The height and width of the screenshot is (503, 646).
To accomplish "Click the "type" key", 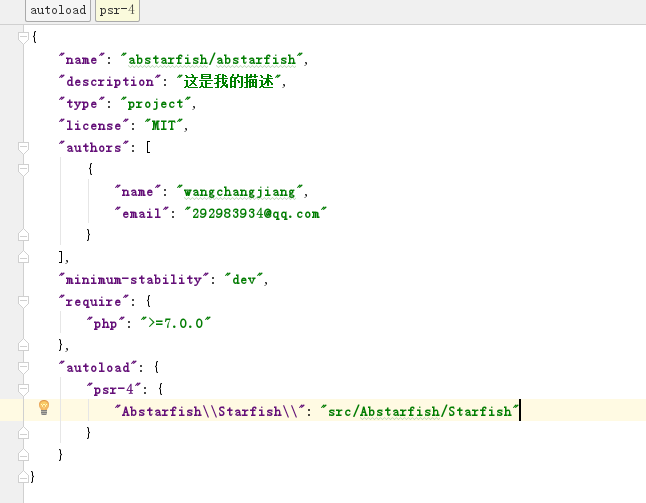I will (82, 104).
